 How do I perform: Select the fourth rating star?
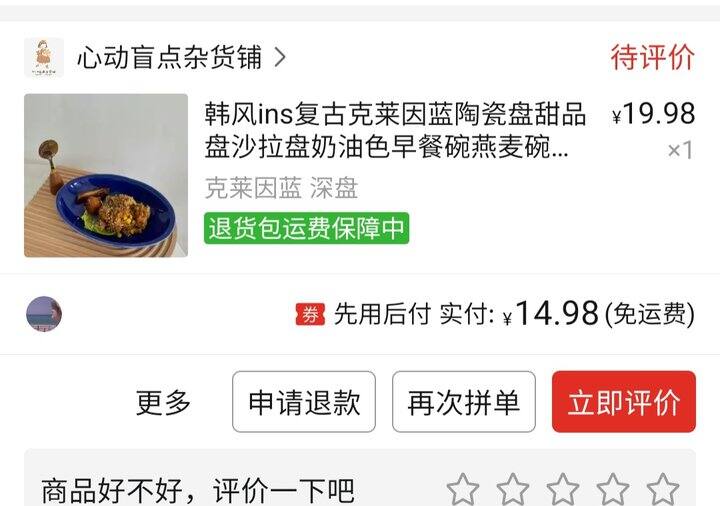(x=613, y=489)
